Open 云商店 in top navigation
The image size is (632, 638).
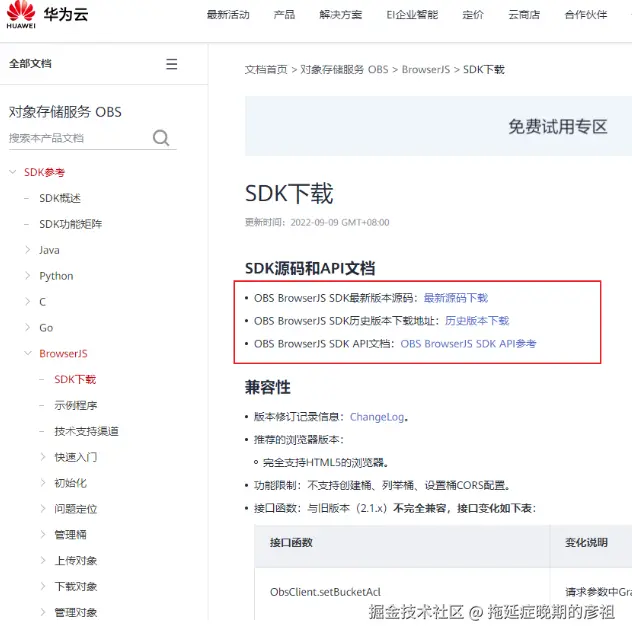pyautogui.click(x=524, y=15)
